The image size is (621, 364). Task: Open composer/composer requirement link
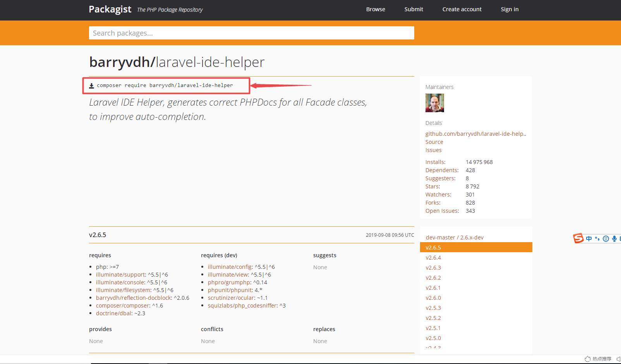(x=123, y=306)
